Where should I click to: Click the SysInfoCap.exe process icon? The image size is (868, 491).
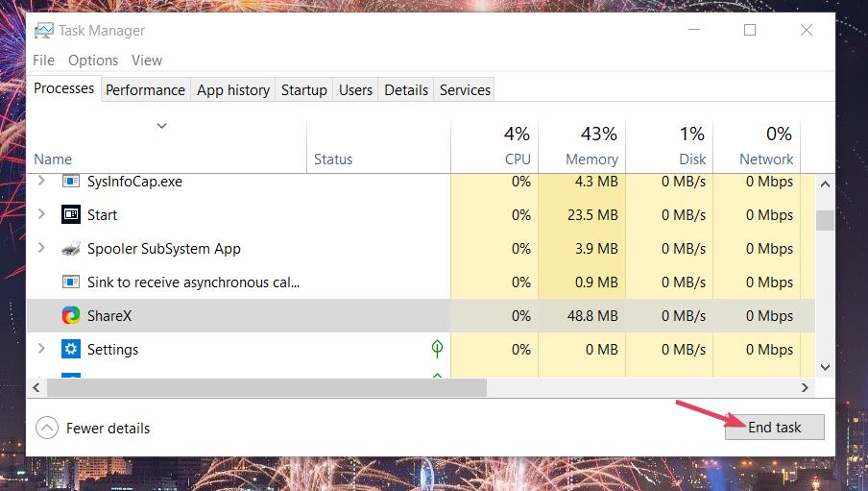[x=71, y=182]
